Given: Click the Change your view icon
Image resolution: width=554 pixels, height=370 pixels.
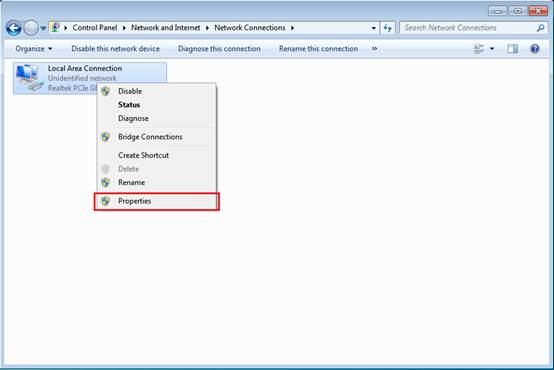Looking at the screenshot, I should 479,49.
